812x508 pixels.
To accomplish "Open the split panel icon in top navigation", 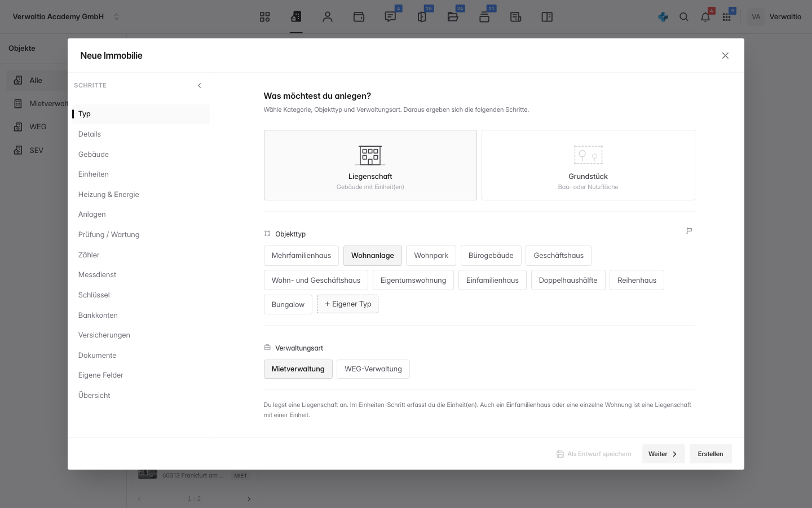I will coord(547,17).
